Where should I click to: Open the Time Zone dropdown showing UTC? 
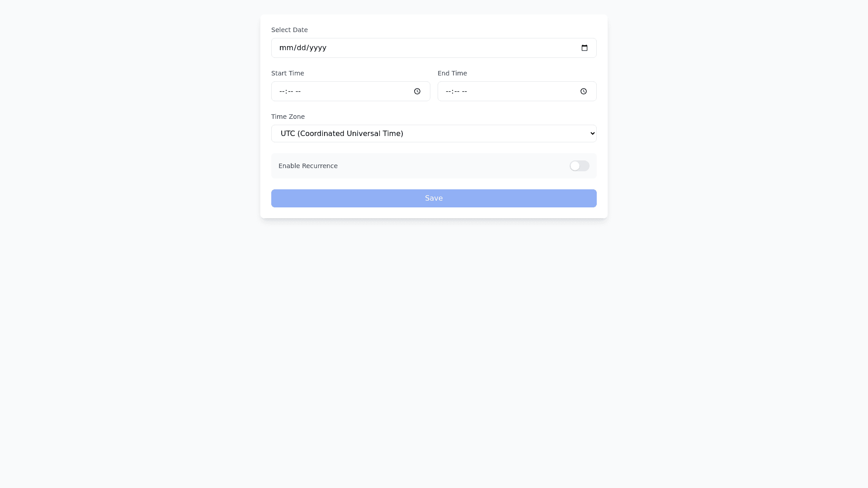(434, 133)
